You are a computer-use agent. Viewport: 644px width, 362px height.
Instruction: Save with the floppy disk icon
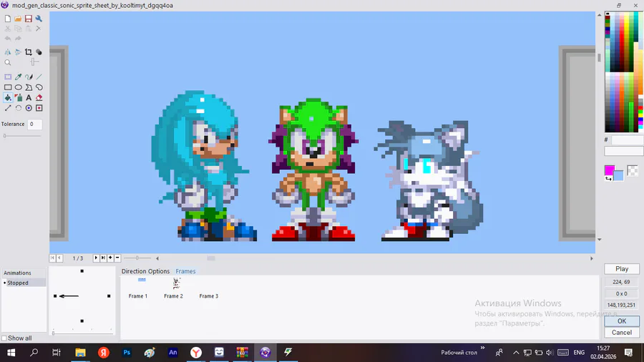pos(29,19)
